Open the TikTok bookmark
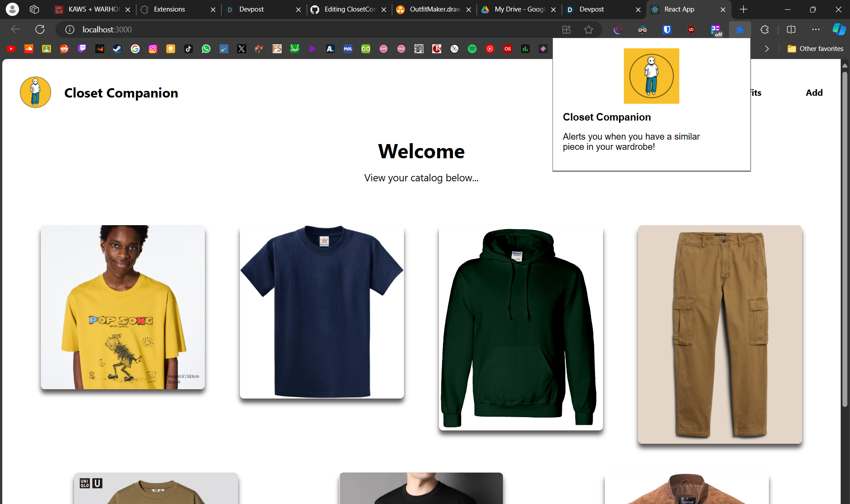Screen dimensions: 850x504 click(x=188, y=49)
